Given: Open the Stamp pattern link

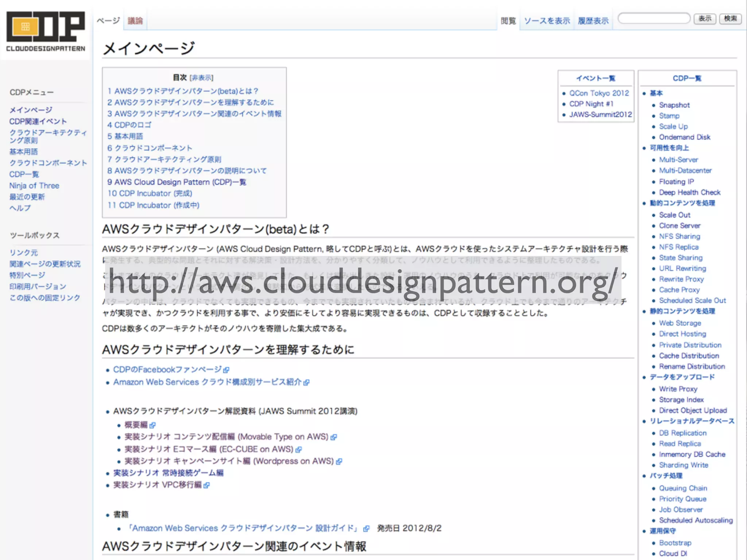Looking at the screenshot, I should click(x=669, y=116).
